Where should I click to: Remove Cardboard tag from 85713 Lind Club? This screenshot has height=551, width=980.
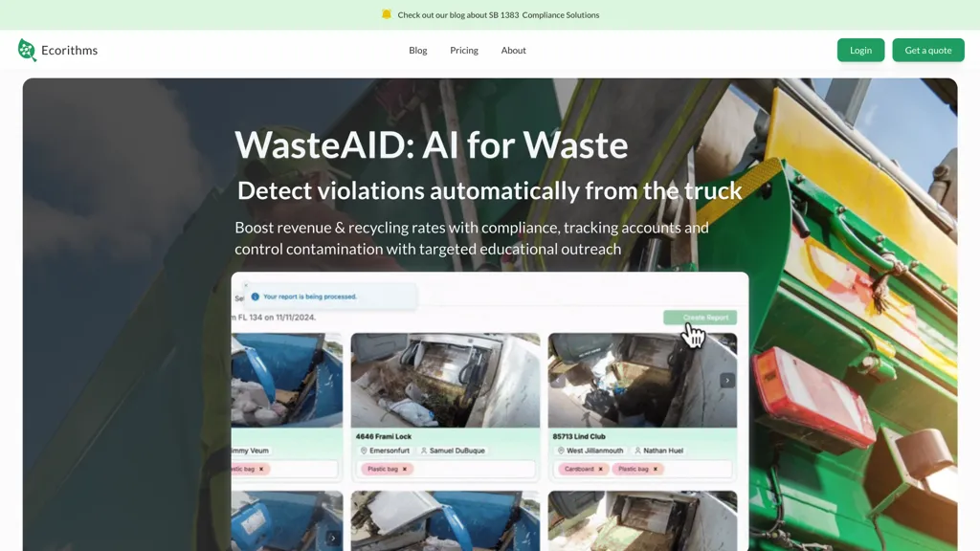601,469
